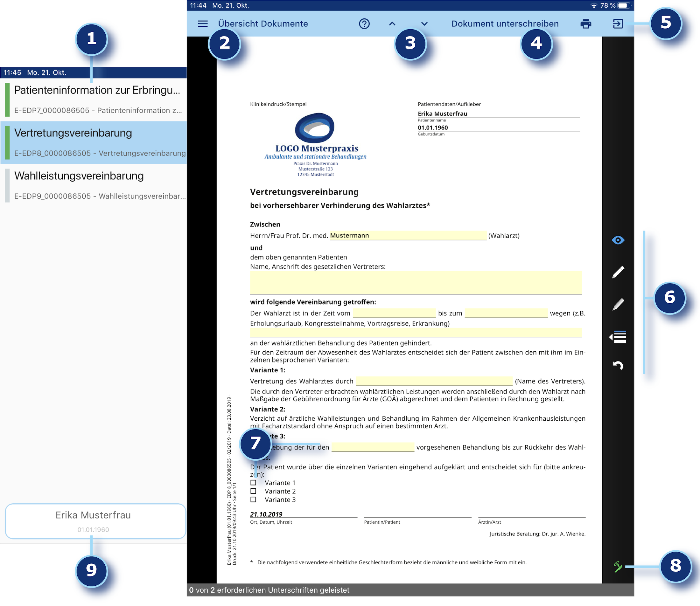Click the E-EDP7_0000086505 subtitle text
The height and width of the screenshot is (606, 700).
click(98, 111)
